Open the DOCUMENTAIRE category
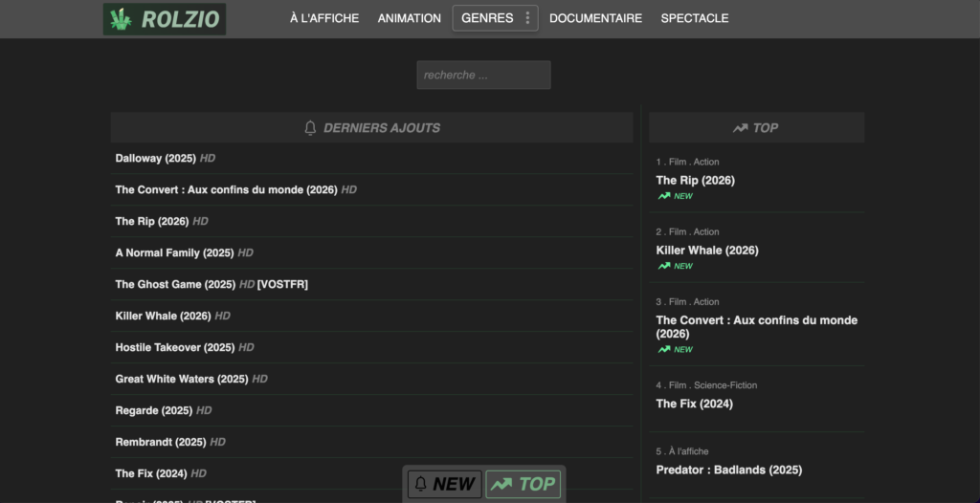 tap(595, 18)
